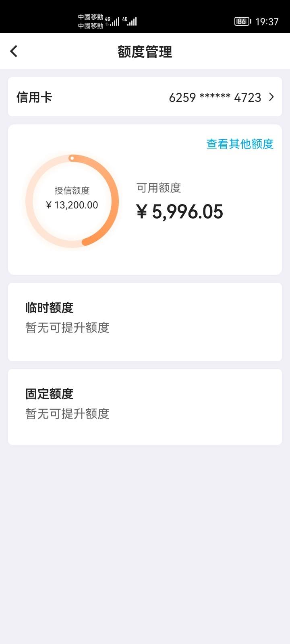
Task: Open the 临时额度 section
Action: pyautogui.click(x=145, y=322)
